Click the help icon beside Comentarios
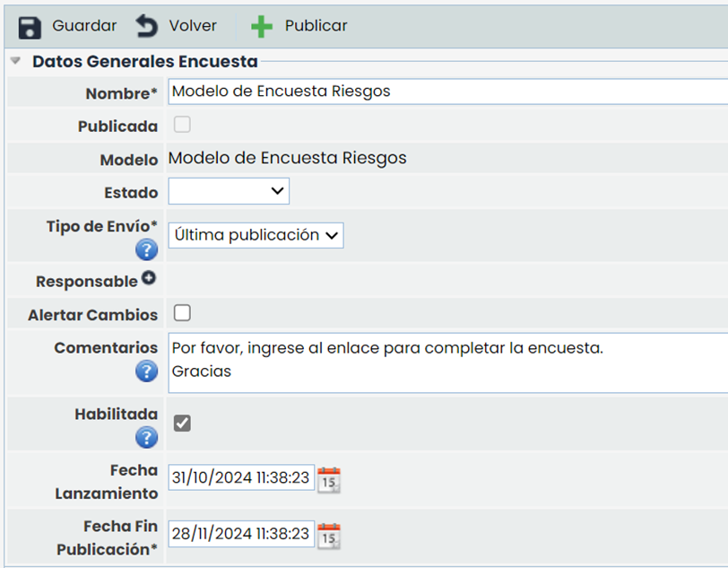The width and height of the screenshot is (728, 568). click(x=146, y=371)
